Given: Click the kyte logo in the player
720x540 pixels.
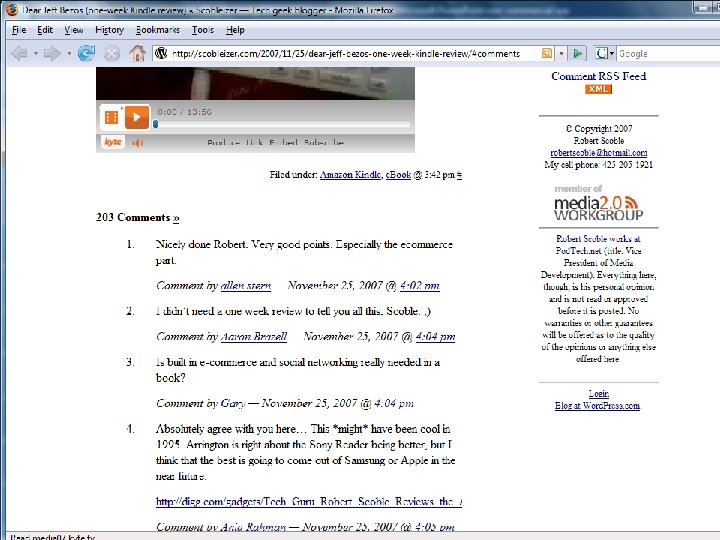Looking at the screenshot, I should (x=112, y=142).
